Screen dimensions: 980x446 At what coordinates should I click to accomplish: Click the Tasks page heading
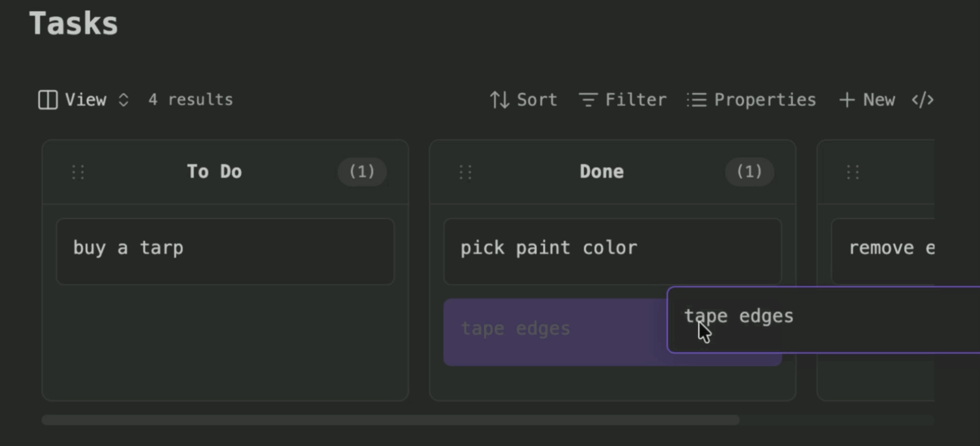(73, 23)
